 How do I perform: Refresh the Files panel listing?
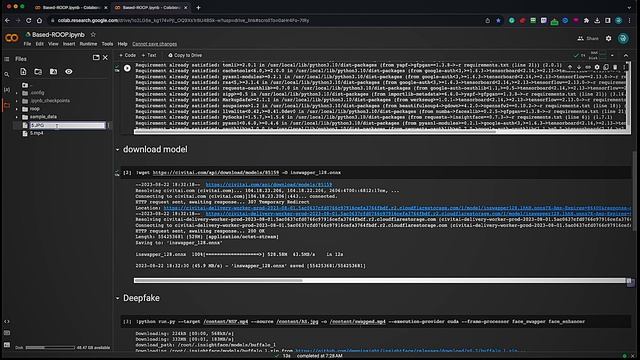point(38,71)
